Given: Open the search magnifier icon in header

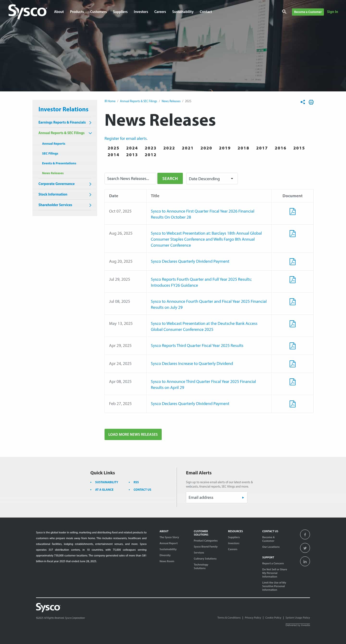Looking at the screenshot, I should (x=284, y=12).
